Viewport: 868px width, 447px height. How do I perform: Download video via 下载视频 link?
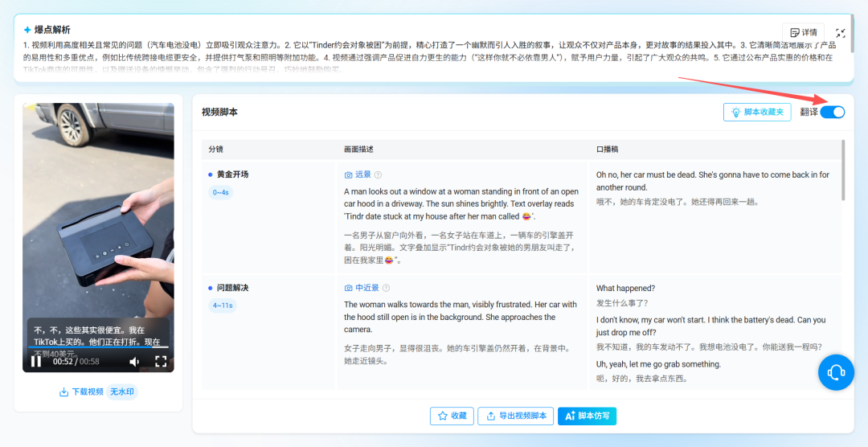81,392
